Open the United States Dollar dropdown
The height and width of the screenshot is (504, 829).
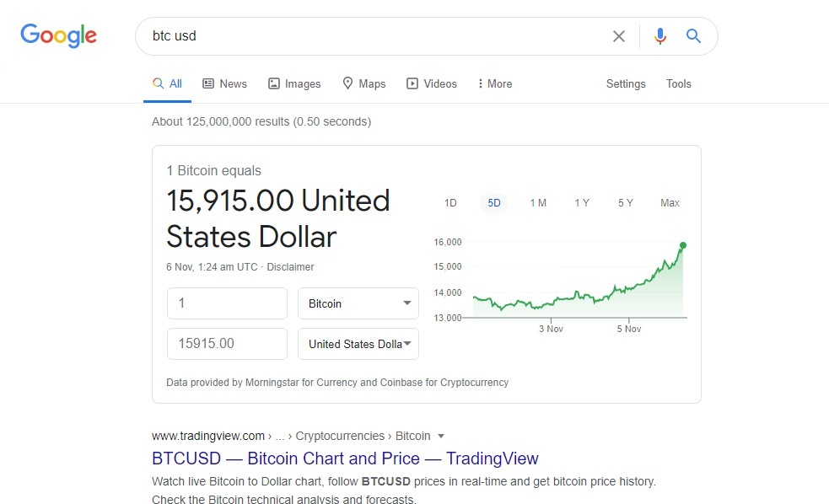point(358,344)
